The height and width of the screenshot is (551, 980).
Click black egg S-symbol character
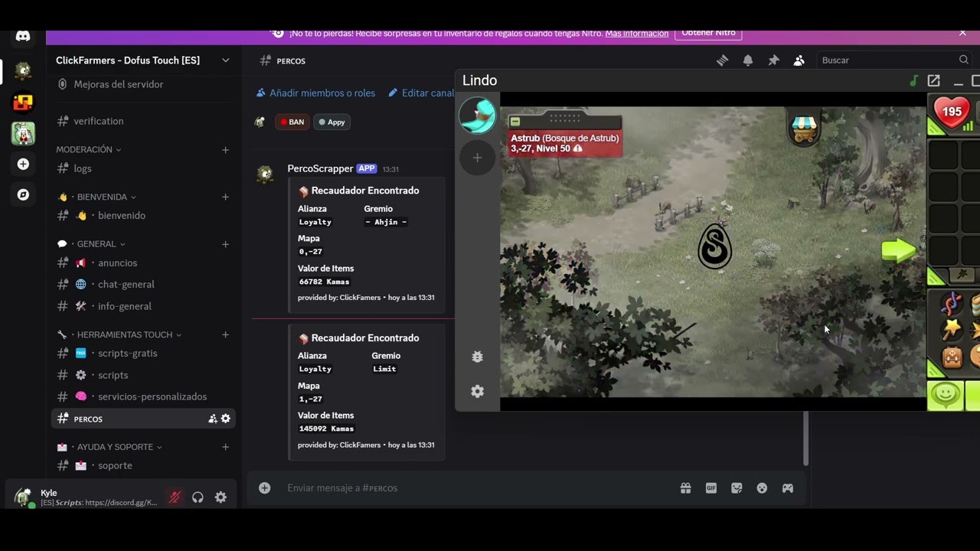[715, 246]
